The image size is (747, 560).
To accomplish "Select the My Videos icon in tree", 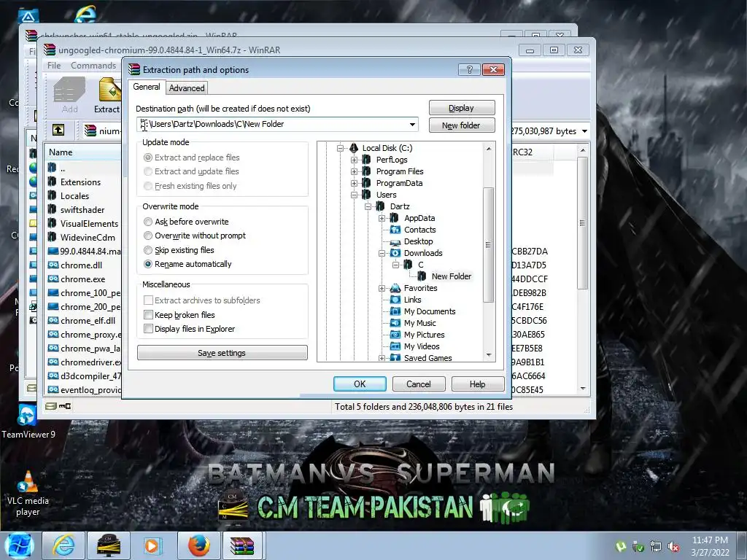I will point(395,346).
